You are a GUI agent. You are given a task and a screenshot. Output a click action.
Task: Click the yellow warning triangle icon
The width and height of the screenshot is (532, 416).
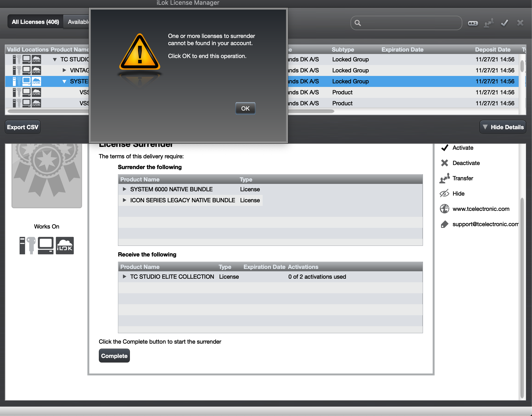[x=139, y=52]
